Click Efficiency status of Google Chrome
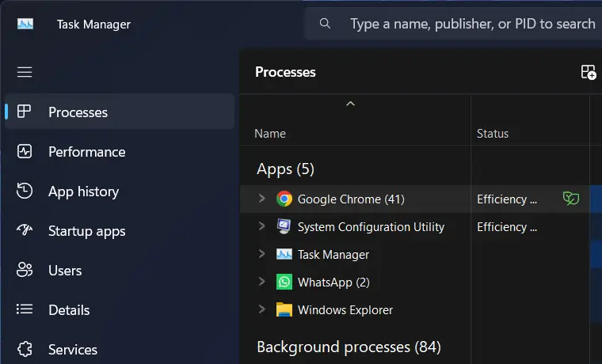 [x=507, y=199]
